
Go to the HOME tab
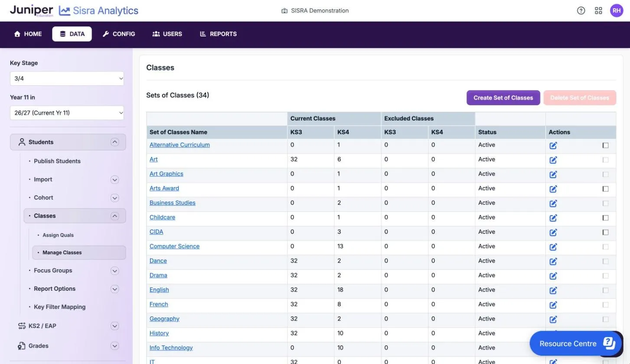(x=28, y=34)
